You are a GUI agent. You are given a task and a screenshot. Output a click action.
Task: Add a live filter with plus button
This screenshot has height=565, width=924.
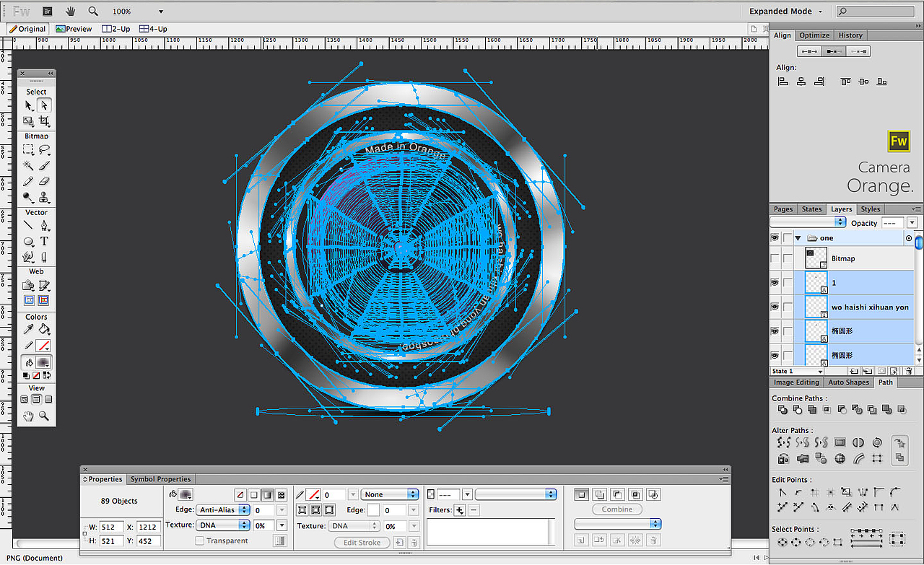(x=459, y=510)
